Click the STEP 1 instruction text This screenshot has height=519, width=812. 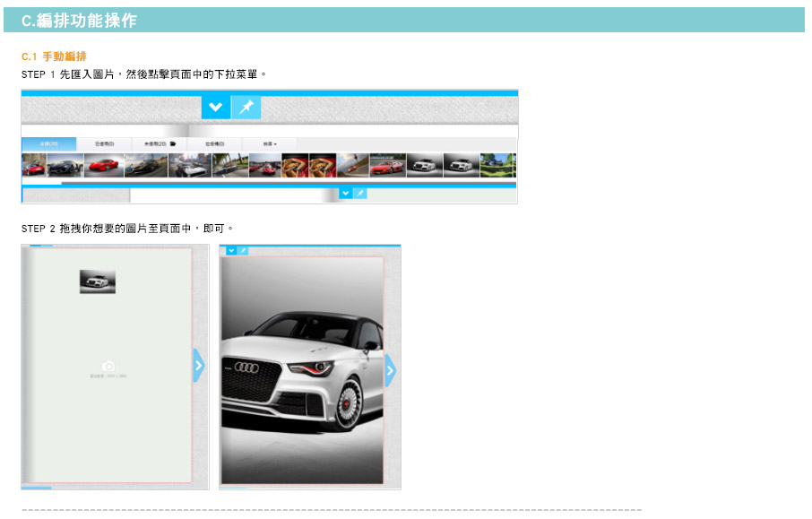pos(144,74)
